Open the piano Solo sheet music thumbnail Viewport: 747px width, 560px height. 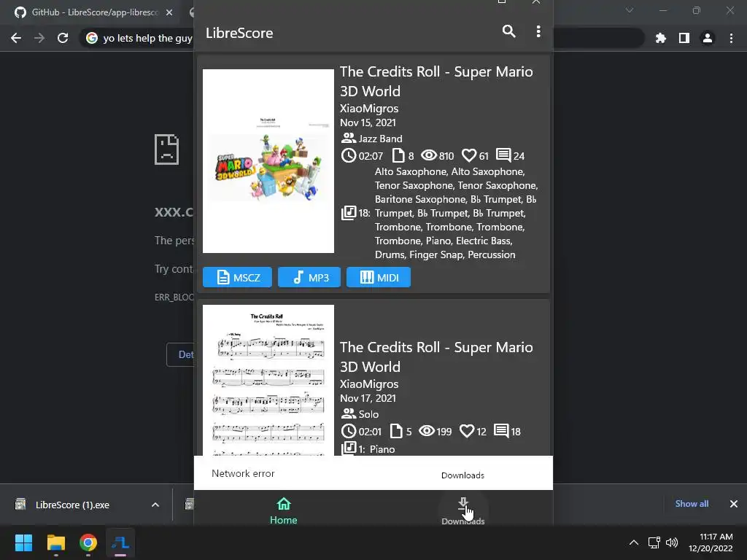tap(268, 380)
